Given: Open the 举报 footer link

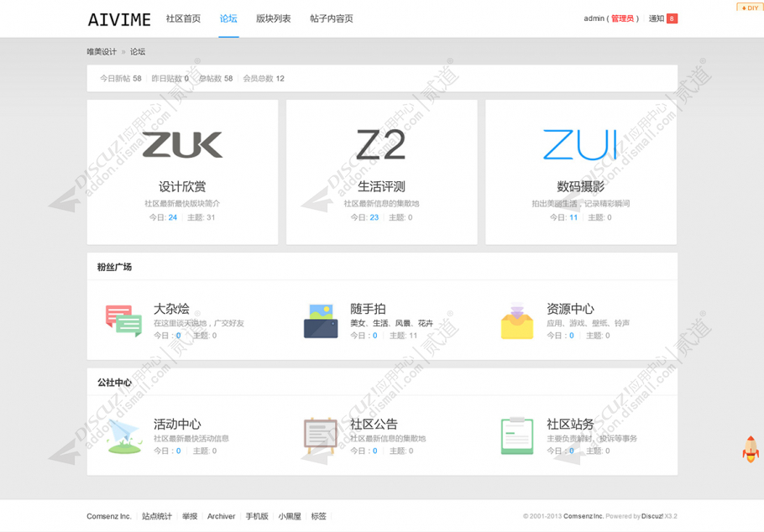Looking at the screenshot, I should point(190,516).
